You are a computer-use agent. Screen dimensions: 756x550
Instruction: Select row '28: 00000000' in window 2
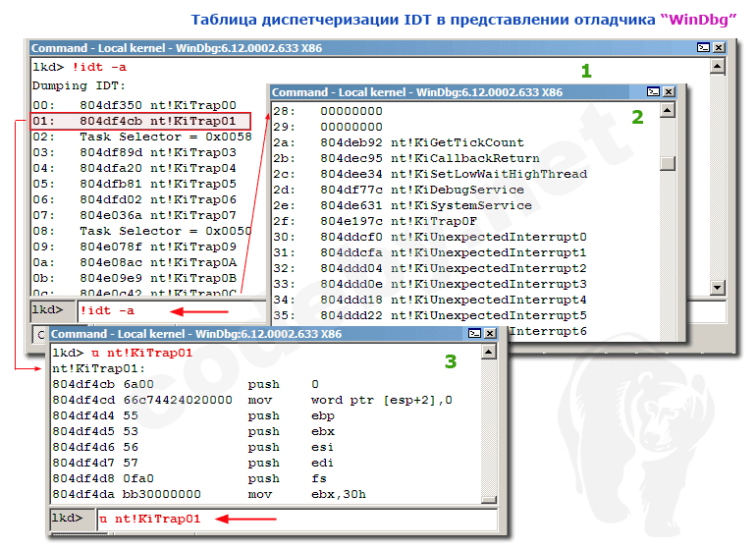(x=328, y=111)
